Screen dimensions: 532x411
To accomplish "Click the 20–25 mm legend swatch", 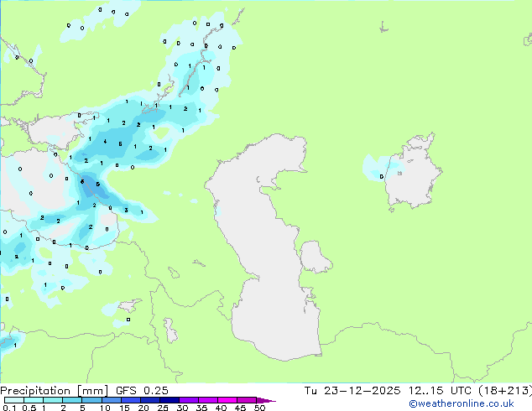I will click(x=149, y=400).
